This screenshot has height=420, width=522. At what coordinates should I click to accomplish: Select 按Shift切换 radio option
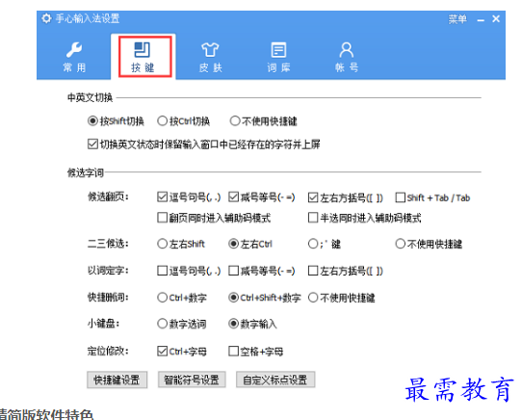click(x=92, y=121)
